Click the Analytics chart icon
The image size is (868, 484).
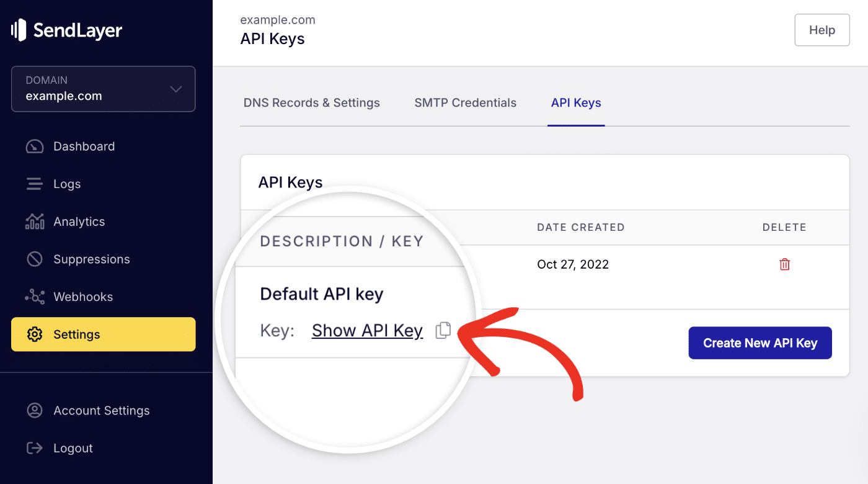35,222
